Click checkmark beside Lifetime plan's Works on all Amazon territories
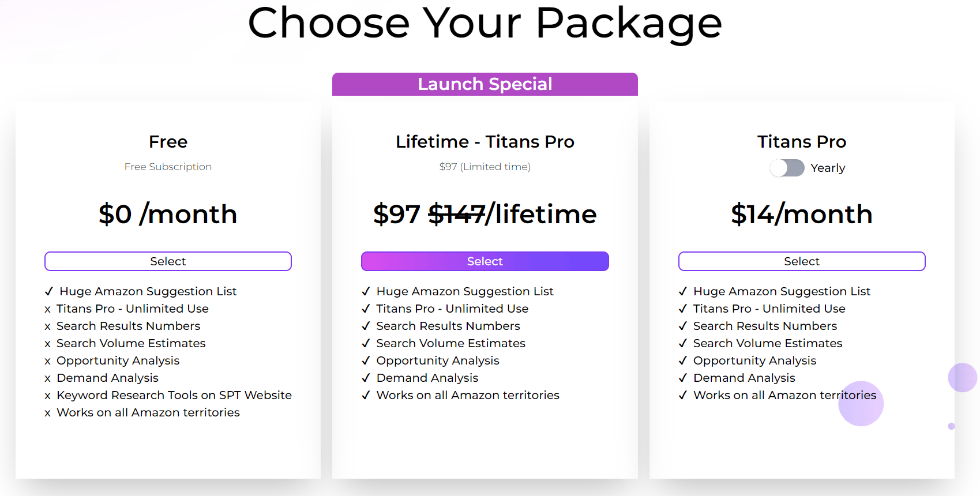Screen dimensions: 980x496 click(366, 395)
